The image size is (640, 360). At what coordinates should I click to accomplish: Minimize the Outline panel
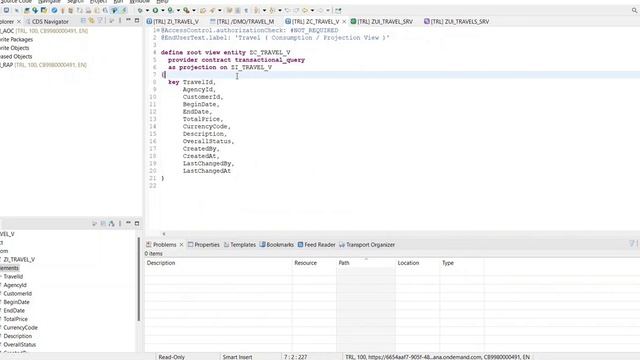point(128,223)
